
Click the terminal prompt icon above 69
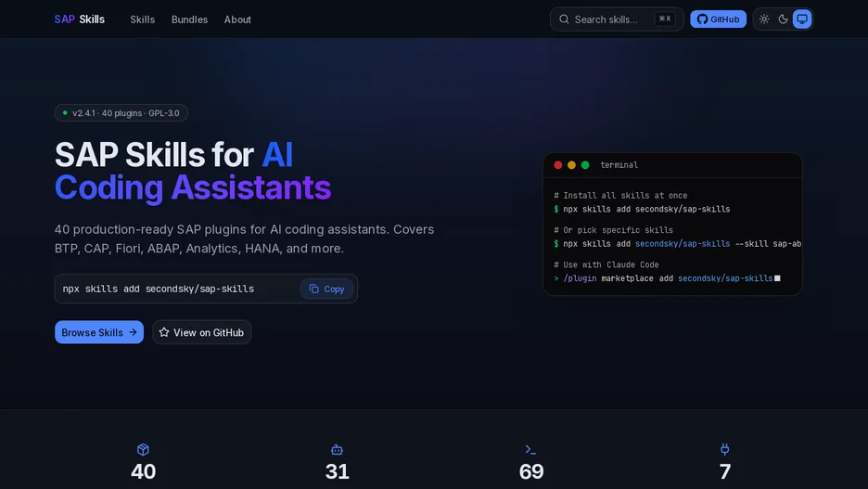[x=530, y=449]
